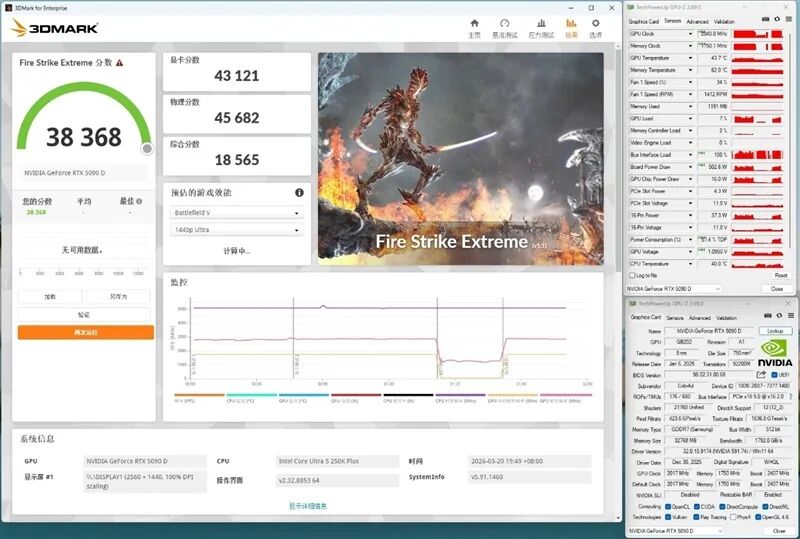Click the Lookup button in GPU-Z
Viewport: 800px width, 539px height.
[774, 330]
